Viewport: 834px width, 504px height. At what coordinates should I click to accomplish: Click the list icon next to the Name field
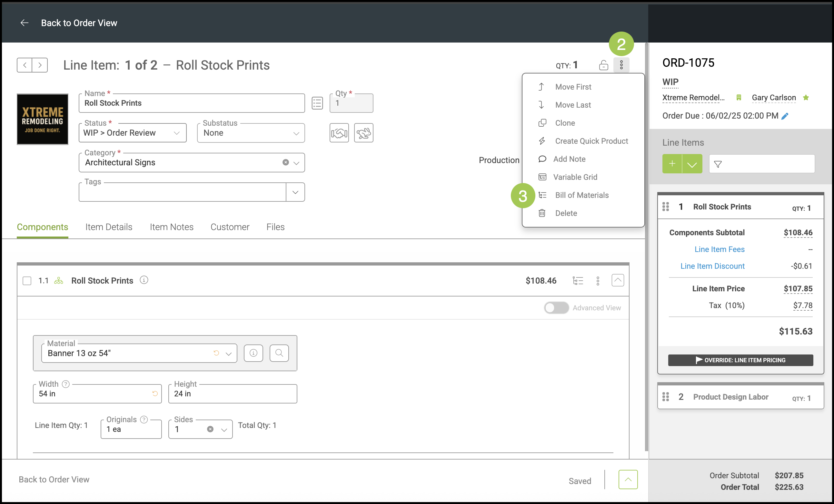tap(317, 103)
